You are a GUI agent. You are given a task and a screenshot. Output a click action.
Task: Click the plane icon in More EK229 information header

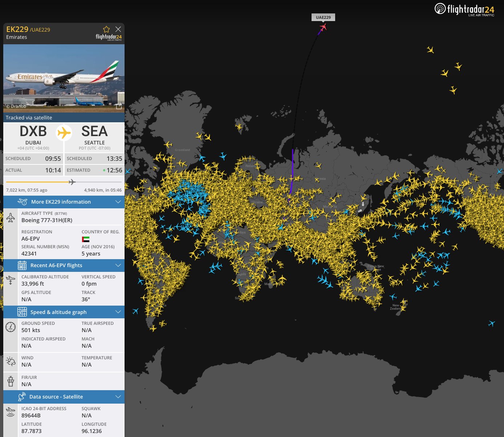[x=23, y=202]
